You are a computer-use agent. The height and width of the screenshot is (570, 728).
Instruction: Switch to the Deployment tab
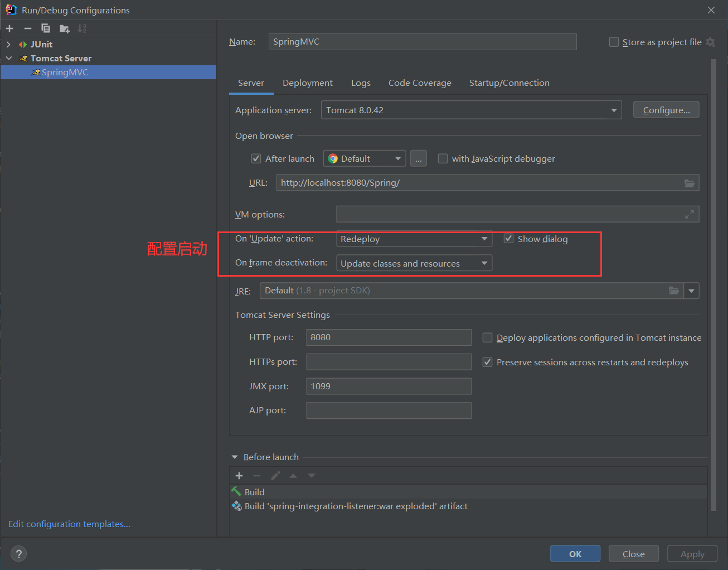tap(308, 83)
